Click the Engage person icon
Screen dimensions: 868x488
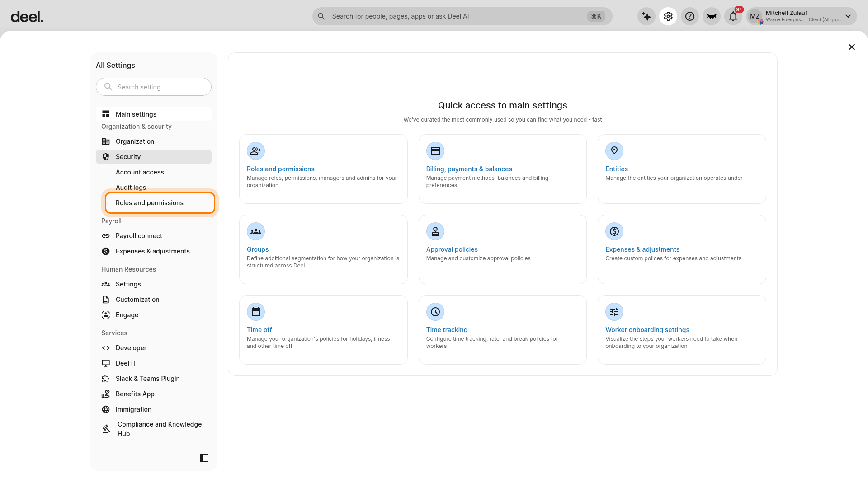coord(106,315)
